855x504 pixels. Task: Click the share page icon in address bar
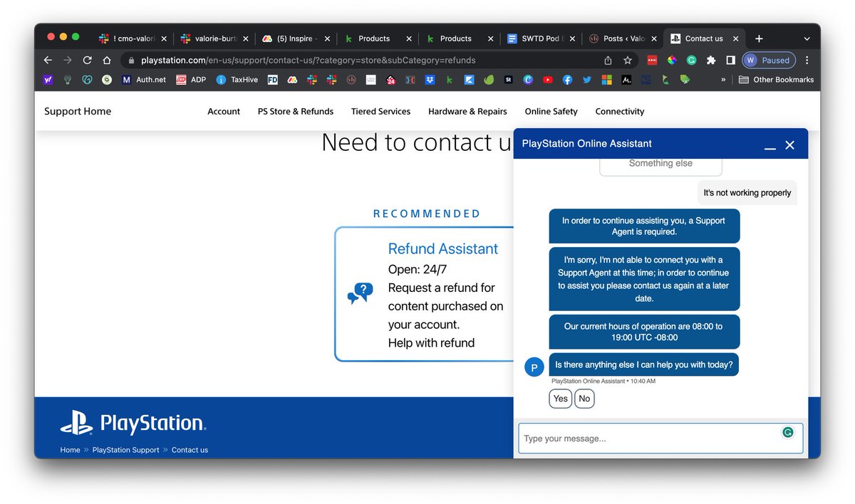(608, 61)
